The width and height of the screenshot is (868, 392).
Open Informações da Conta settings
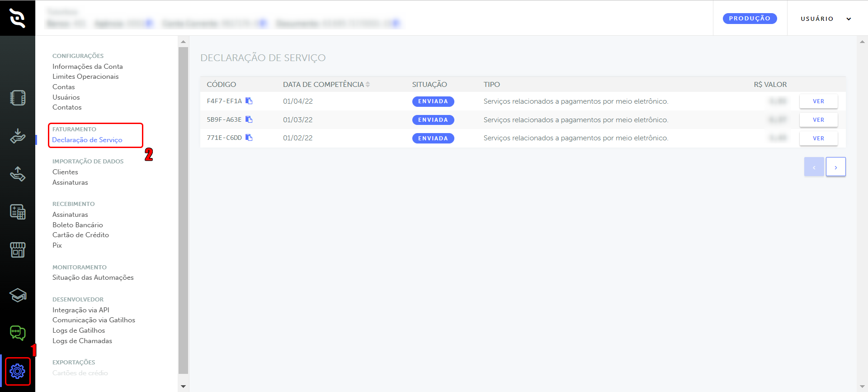coord(88,67)
